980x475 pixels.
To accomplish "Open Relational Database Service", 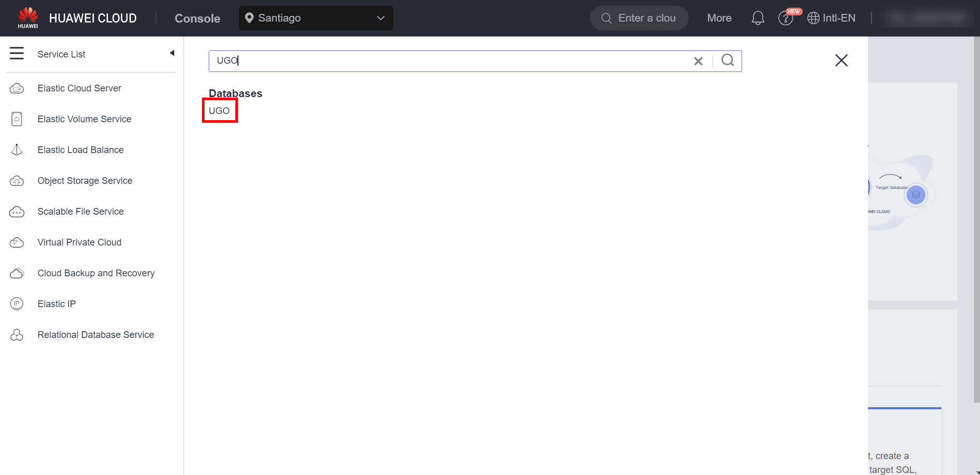I will click(x=96, y=335).
